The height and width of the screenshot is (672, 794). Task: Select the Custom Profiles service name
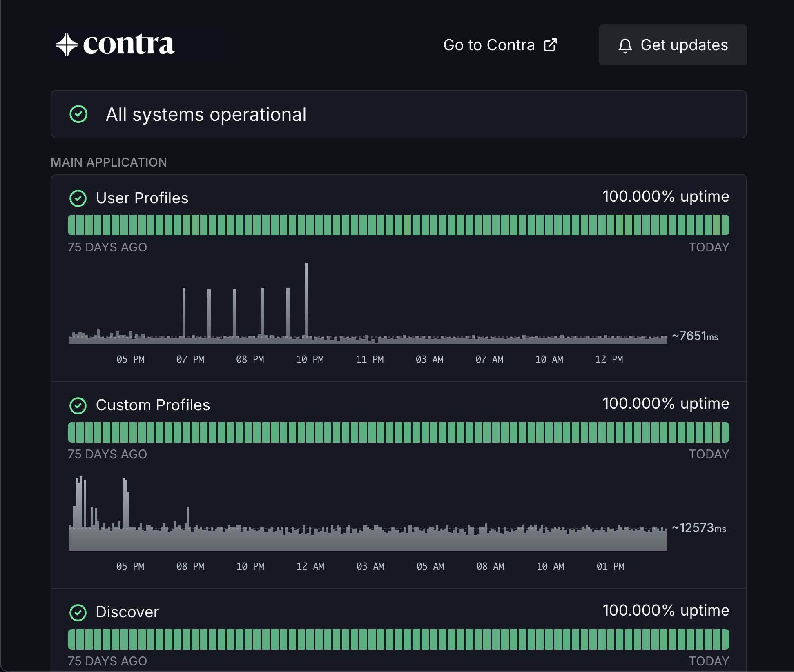point(153,405)
